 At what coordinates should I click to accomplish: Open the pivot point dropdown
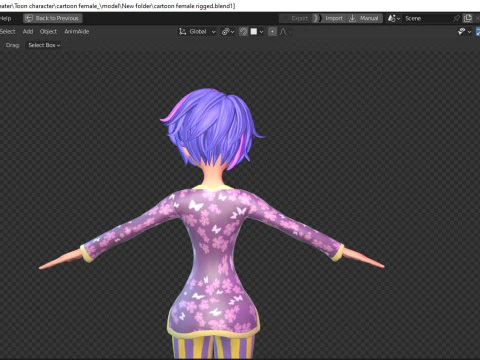coord(228,32)
